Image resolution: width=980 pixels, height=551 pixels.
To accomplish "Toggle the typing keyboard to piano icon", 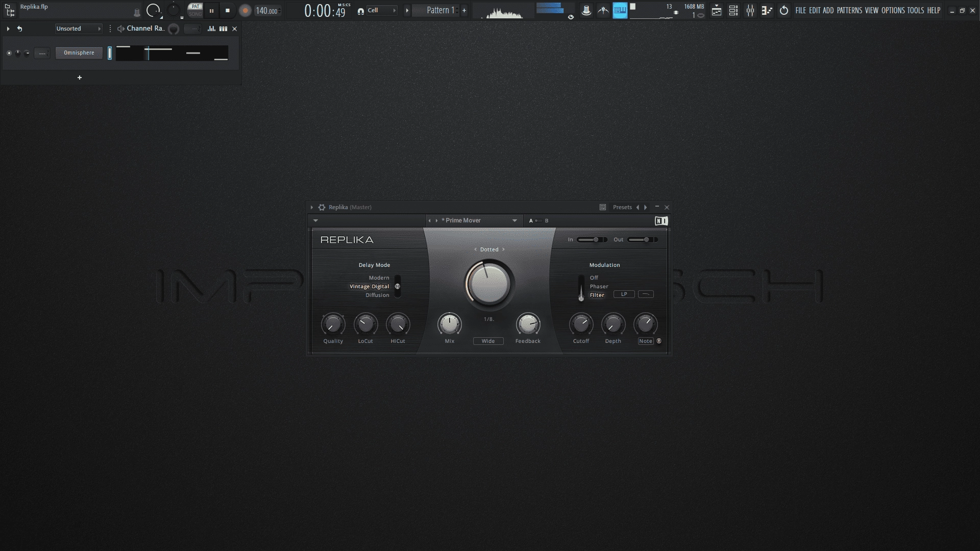I will pyautogui.click(x=620, y=10).
